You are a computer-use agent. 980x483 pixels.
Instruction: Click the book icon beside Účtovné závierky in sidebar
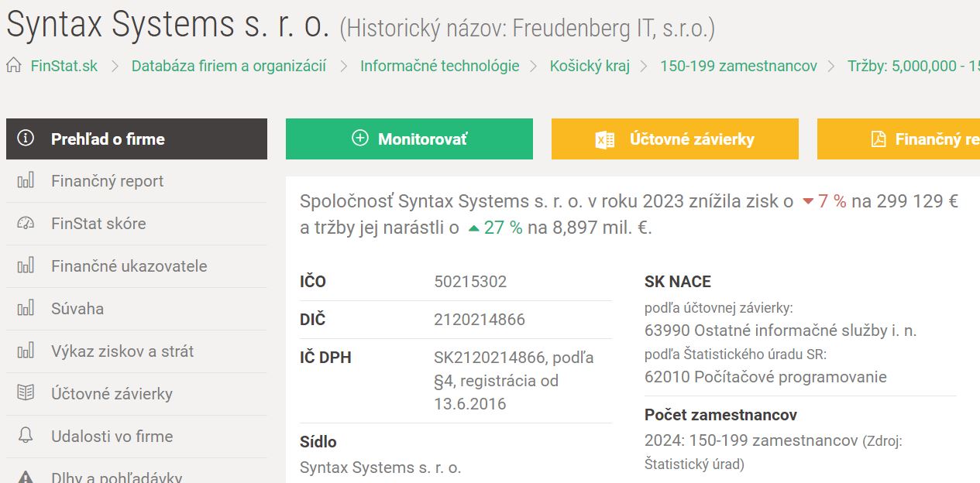(26, 393)
